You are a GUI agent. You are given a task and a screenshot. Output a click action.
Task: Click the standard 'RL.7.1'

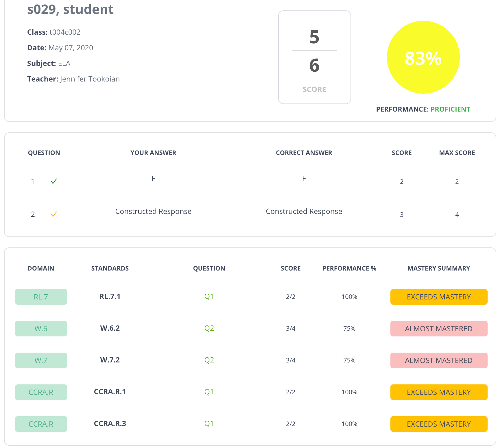tap(110, 296)
